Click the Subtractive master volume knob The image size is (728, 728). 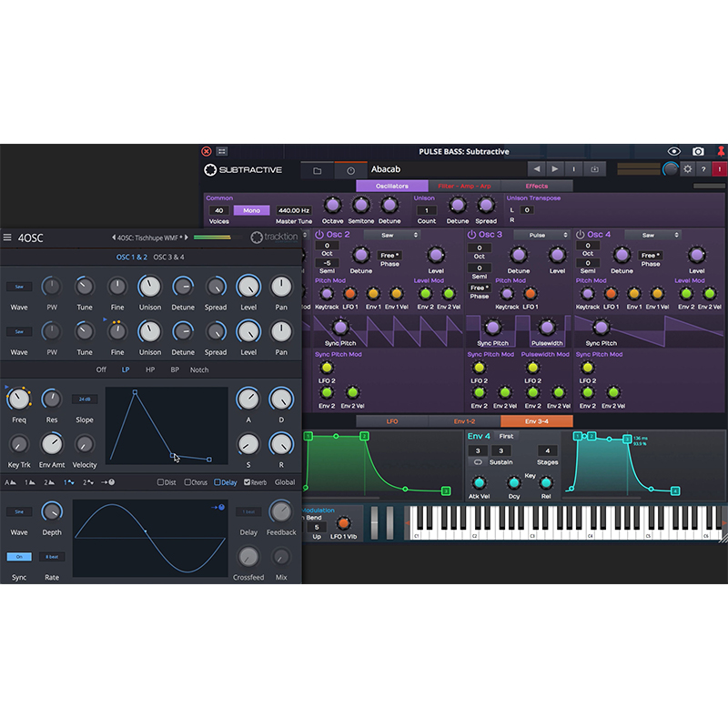coord(670,169)
